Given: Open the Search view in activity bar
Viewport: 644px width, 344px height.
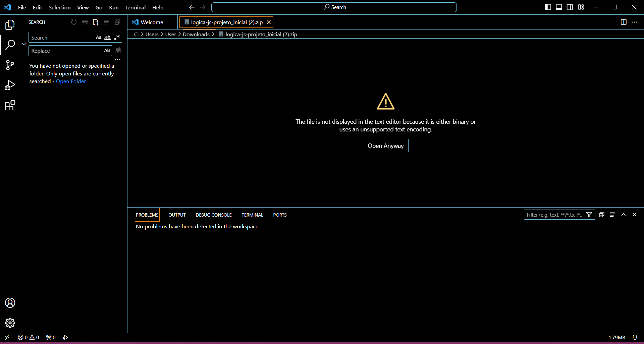Looking at the screenshot, I should [10, 45].
